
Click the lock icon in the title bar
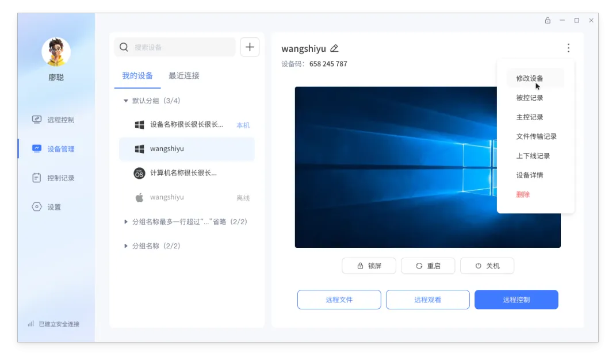(x=547, y=20)
